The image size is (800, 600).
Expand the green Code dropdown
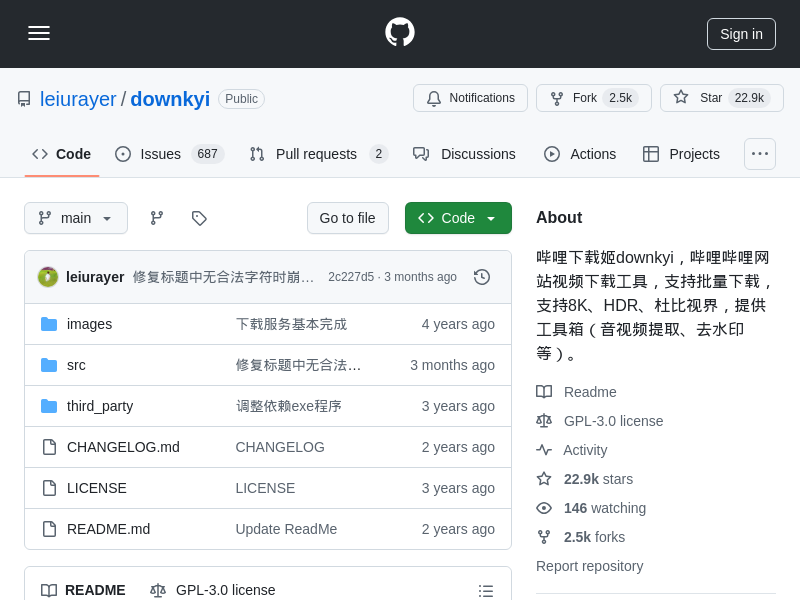click(458, 218)
